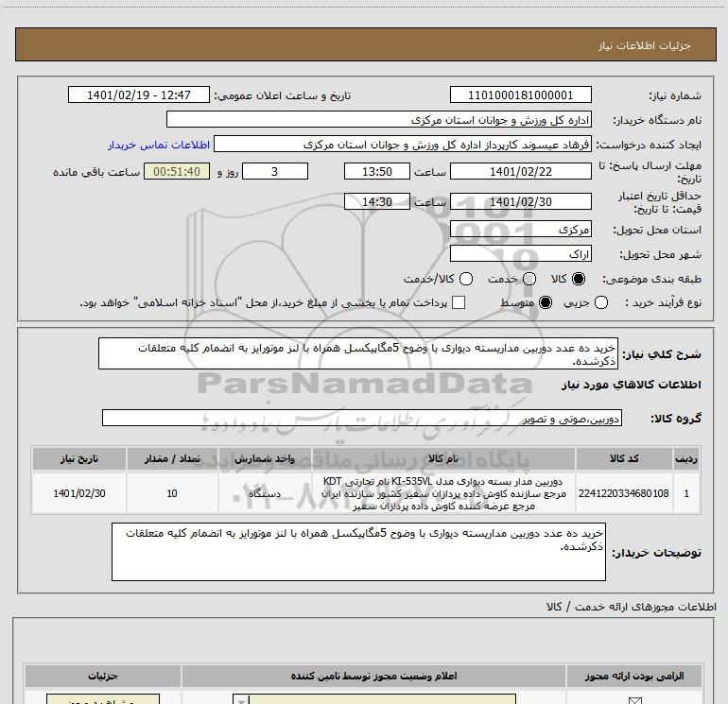The height and width of the screenshot is (704, 728).
Task: Click the permit required checkbox icon
Action: (x=634, y=700)
